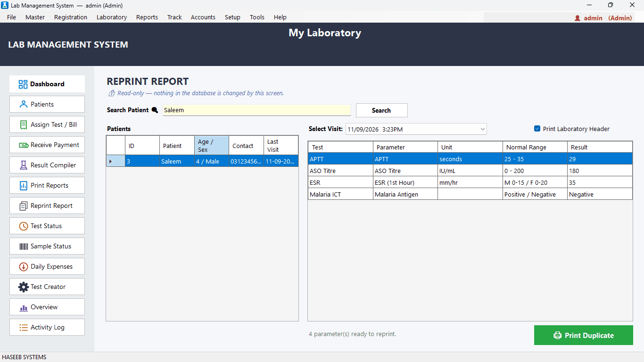
Task: Open the Track menu
Action: coord(174,17)
